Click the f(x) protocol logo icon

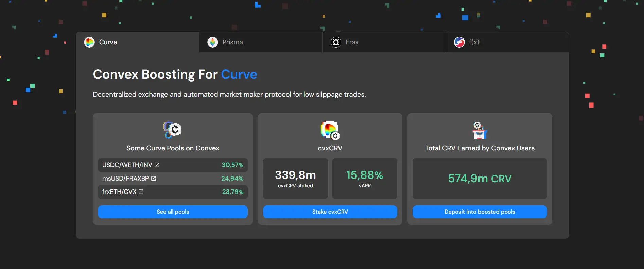459,42
